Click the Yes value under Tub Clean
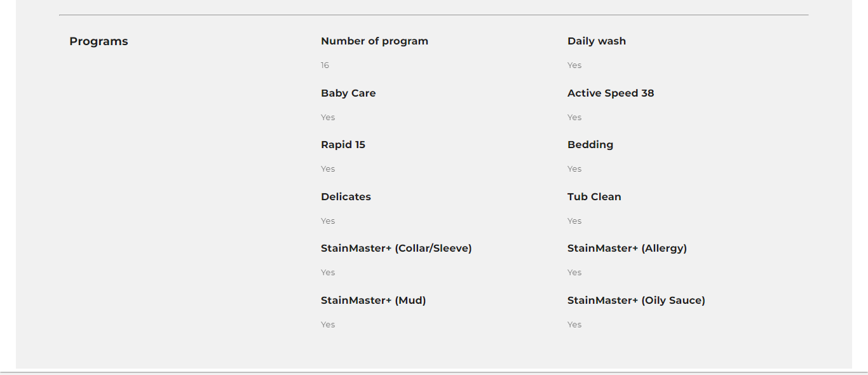The height and width of the screenshot is (375, 868). click(574, 221)
